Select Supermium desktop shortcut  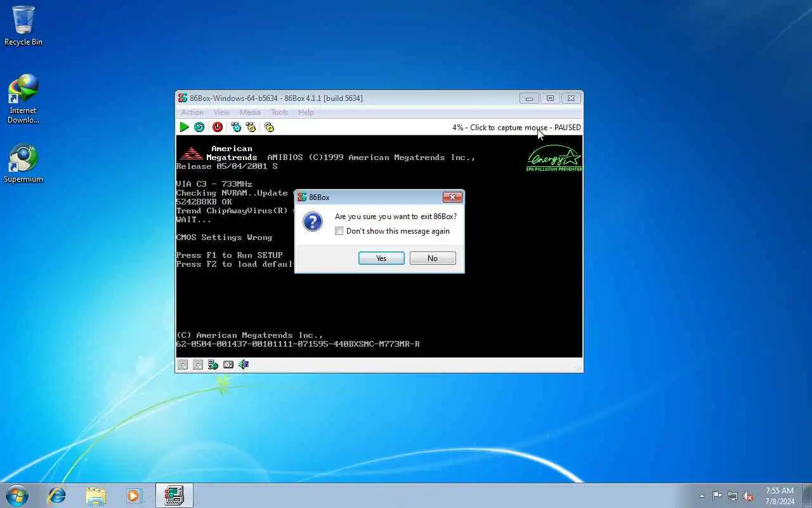(23, 164)
